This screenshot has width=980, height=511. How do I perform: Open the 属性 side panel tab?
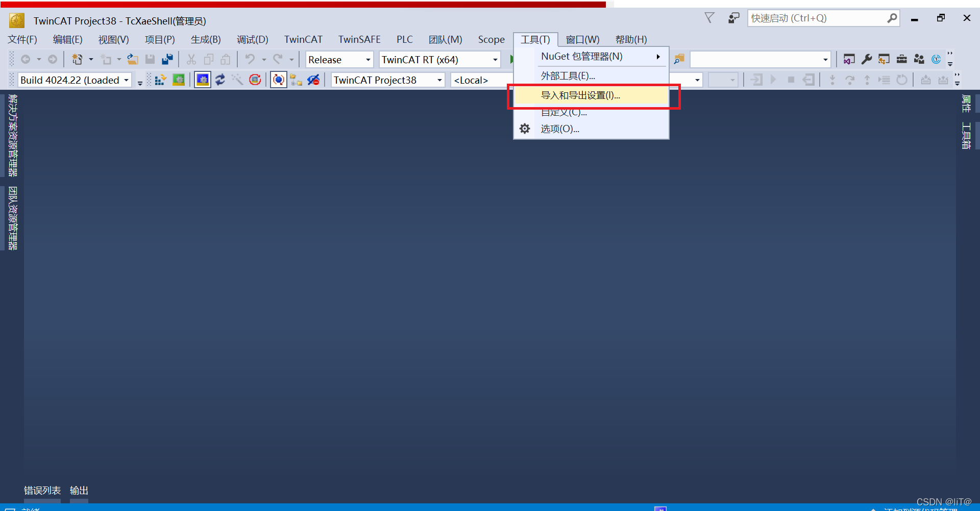966,104
